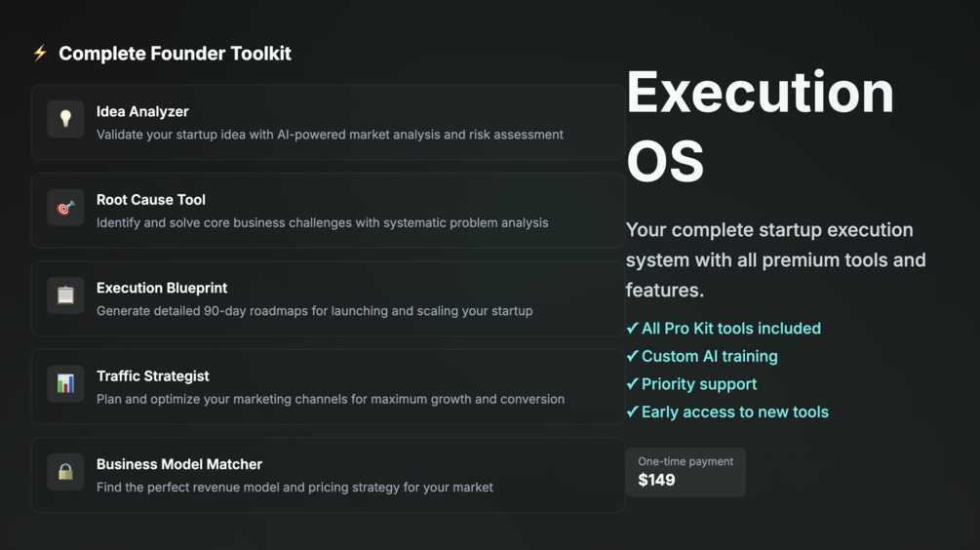Click the All Pro Kit tools included text

731,329
